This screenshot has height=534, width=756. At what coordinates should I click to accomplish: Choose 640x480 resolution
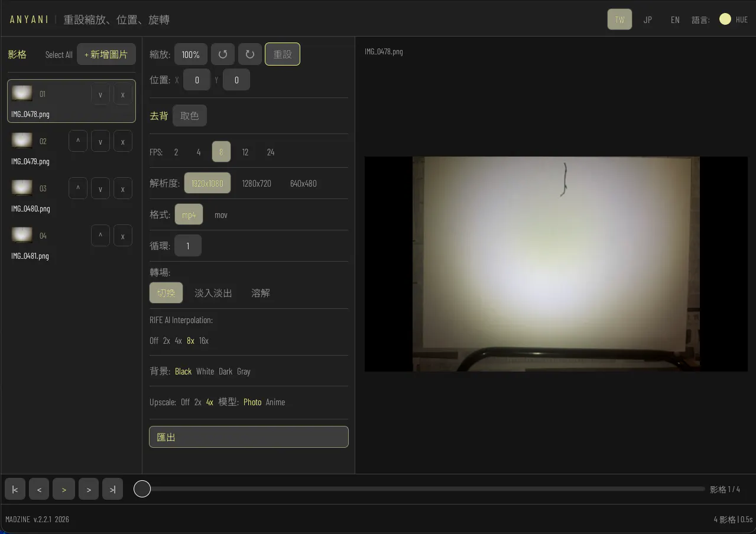click(303, 183)
